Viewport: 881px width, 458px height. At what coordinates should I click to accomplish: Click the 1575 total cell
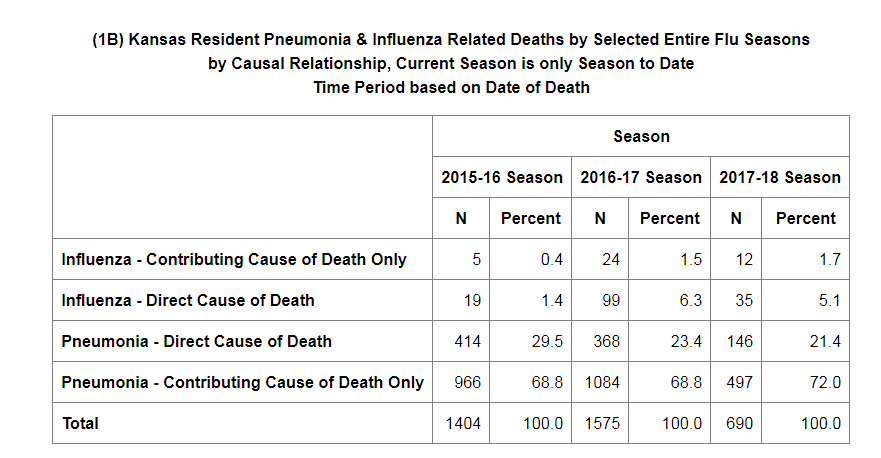coord(600,423)
